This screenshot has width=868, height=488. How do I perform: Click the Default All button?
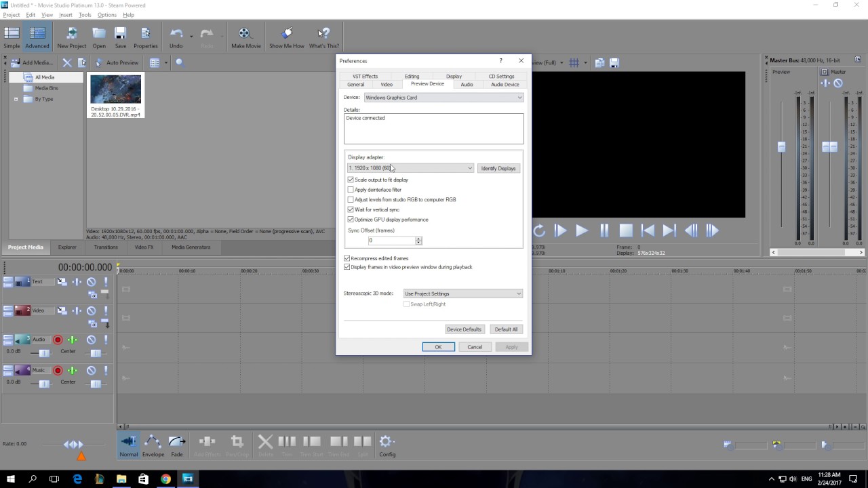(506, 329)
